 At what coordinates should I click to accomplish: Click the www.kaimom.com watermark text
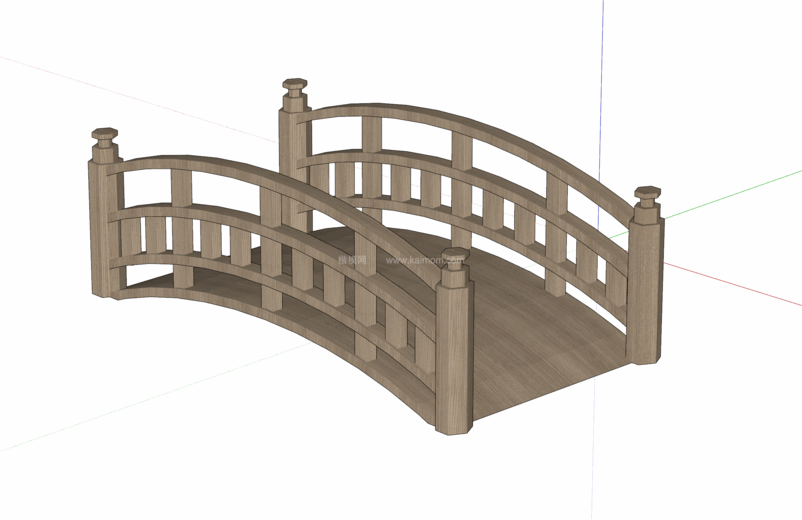pyautogui.click(x=425, y=261)
